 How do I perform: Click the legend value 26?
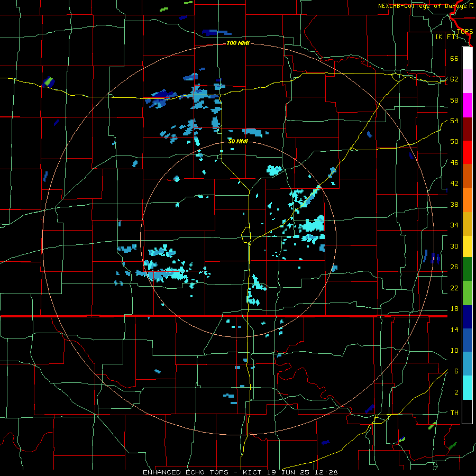click(454, 267)
